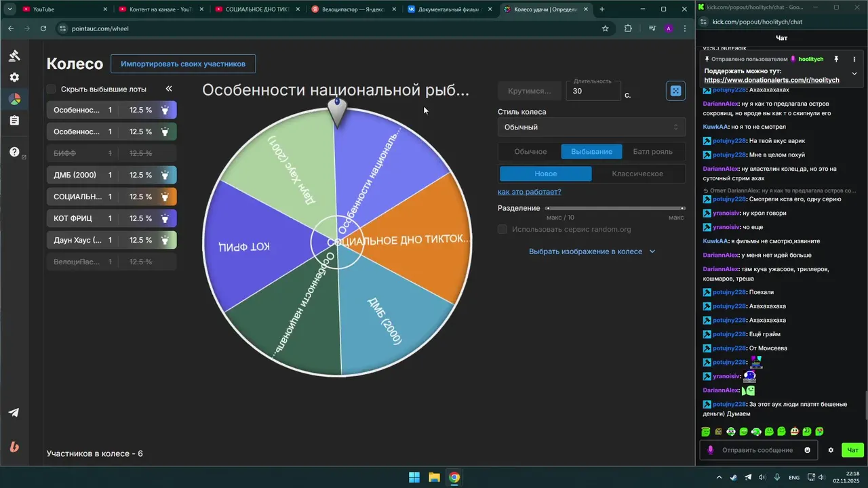Switch to 'Классическое' elimination type
The image size is (868, 488).
point(637,174)
